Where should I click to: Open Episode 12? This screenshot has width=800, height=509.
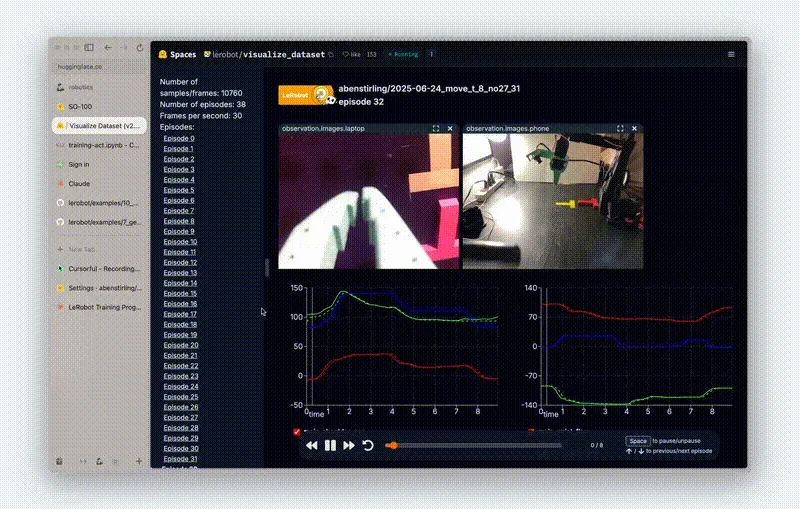[x=180, y=262]
